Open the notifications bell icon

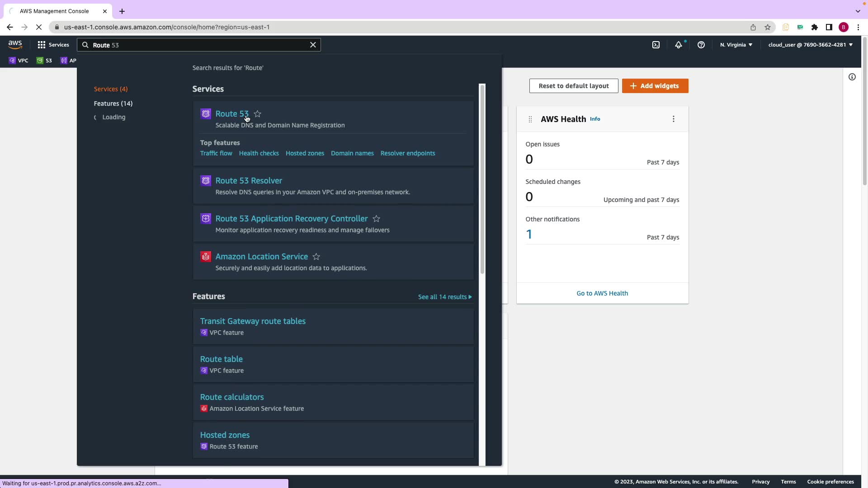678,45
